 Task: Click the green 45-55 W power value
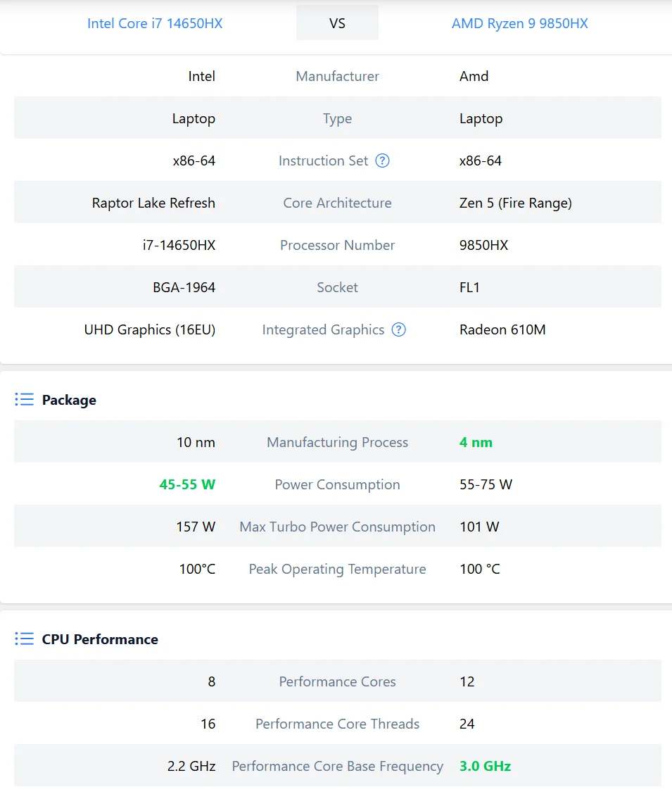187,484
